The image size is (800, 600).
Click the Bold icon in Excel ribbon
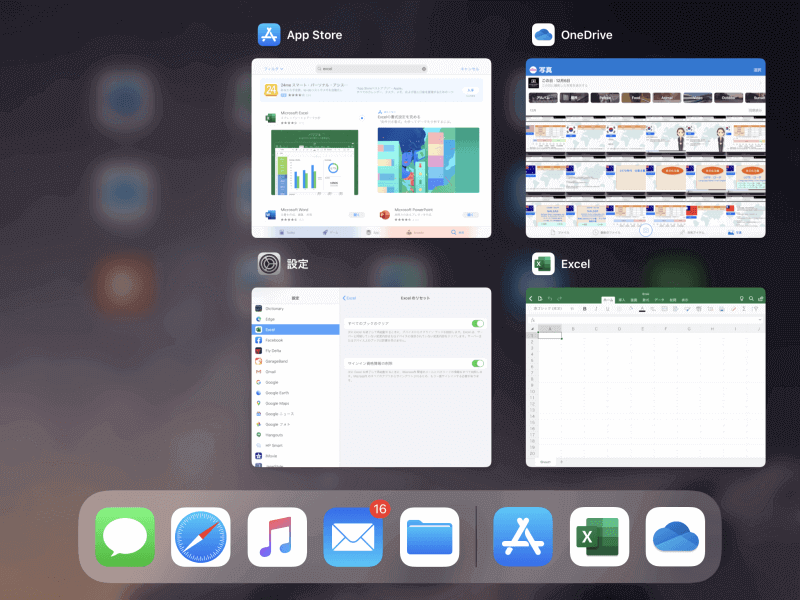click(585, 309)
